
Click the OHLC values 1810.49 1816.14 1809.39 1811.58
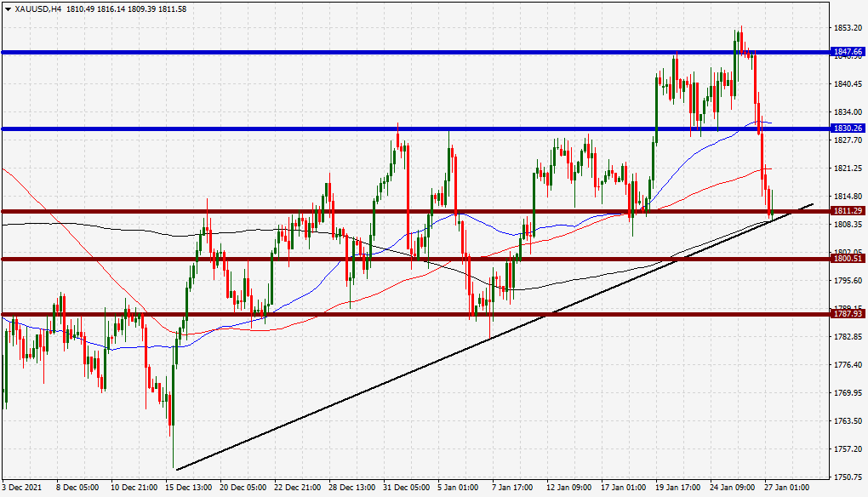(x=126, y=9)
